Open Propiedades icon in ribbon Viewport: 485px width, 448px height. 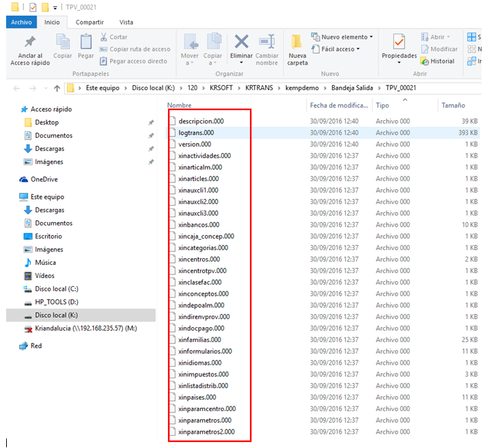point(399,43)
